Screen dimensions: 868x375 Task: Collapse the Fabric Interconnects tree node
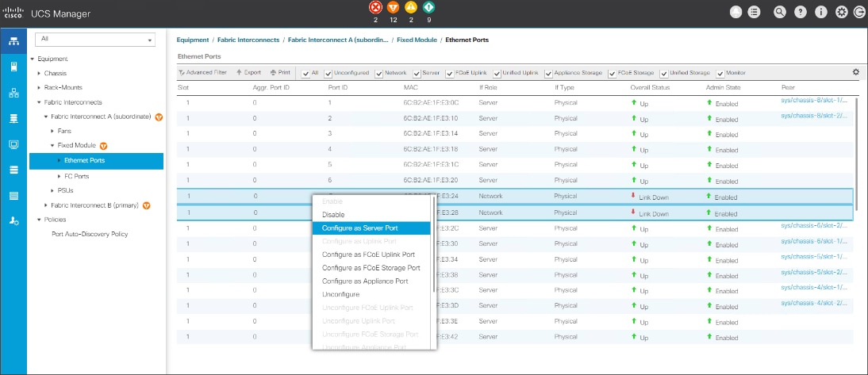(39, 102)
